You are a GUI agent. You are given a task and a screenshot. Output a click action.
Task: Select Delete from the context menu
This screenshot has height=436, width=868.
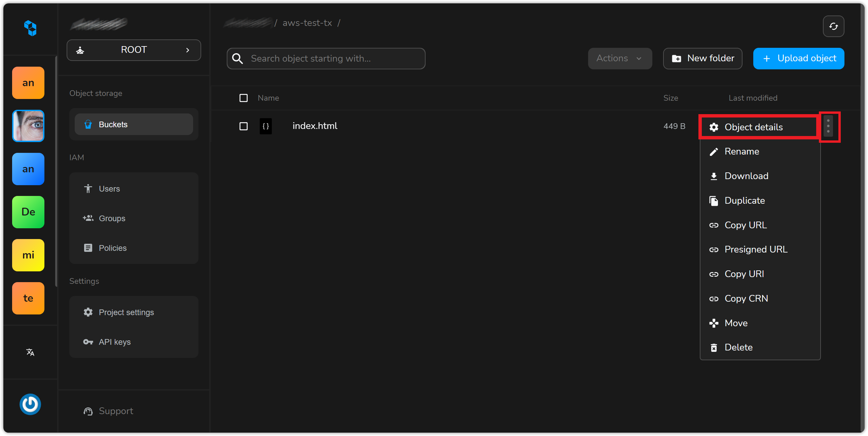[x=760, y=347]
